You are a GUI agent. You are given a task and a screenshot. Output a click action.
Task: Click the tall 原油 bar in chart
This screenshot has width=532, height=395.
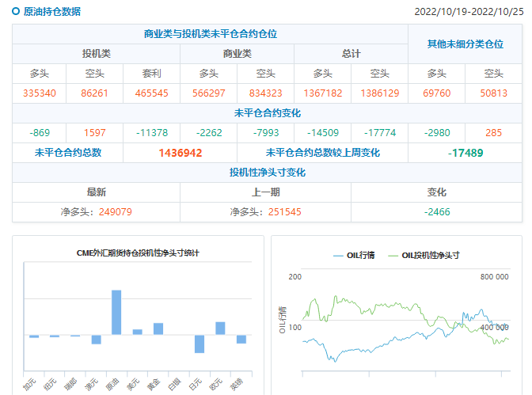(x=116, y=312)
